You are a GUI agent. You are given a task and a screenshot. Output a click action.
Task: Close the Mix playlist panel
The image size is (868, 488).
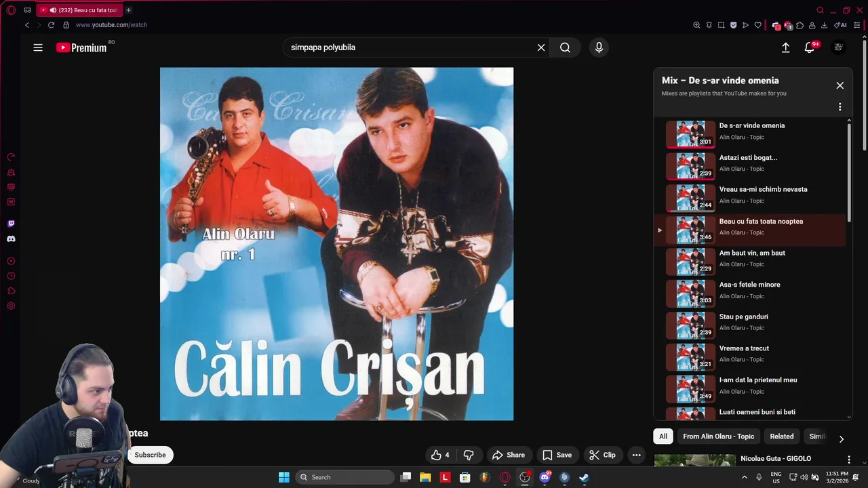pos(840,85)
